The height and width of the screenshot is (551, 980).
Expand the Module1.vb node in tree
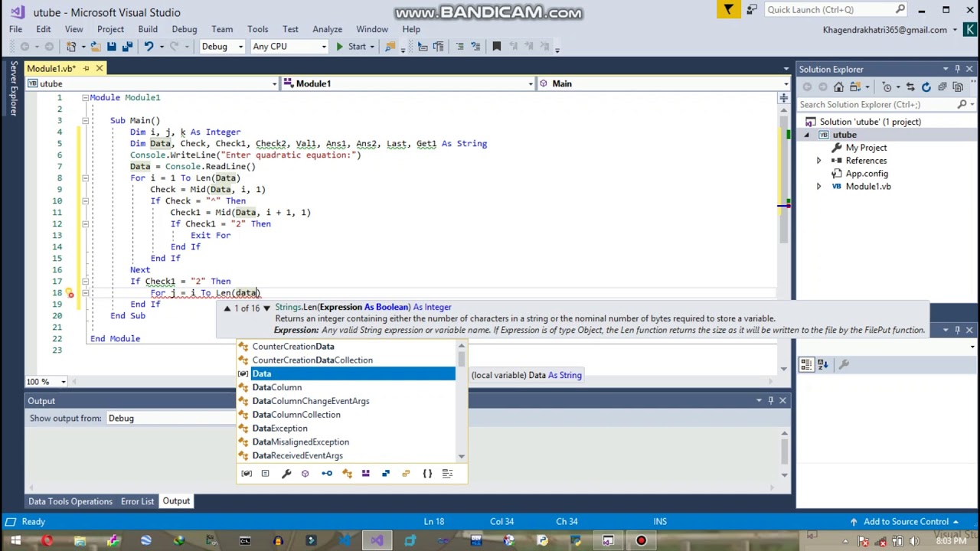[818, 187]
